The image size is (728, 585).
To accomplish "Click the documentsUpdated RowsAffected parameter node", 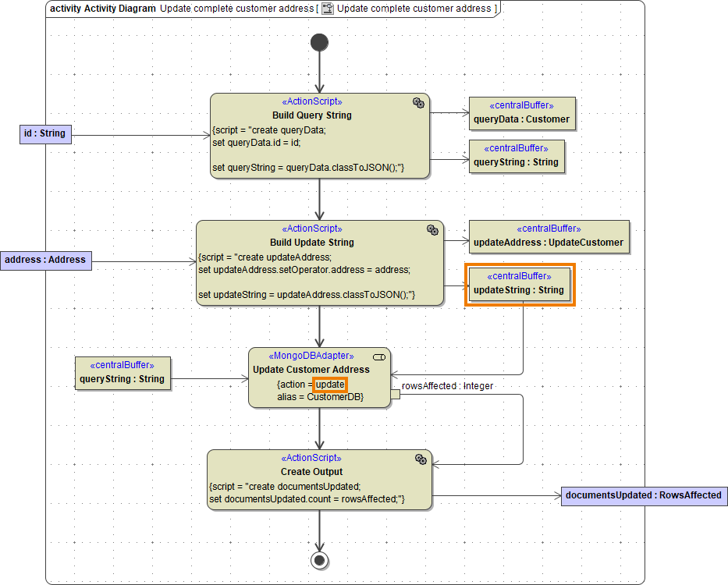I will [644, 495].
